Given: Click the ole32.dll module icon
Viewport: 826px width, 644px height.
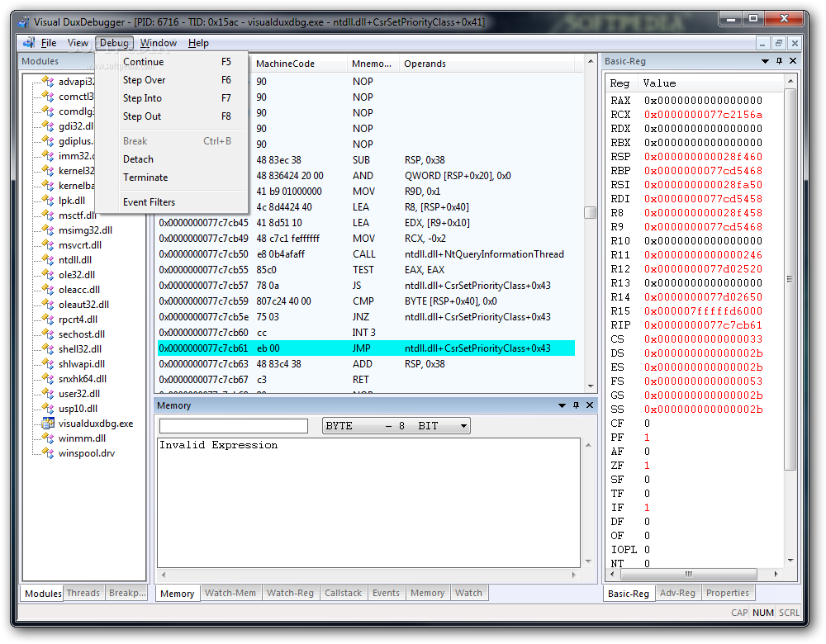Looking at the screenshot, I should [48, 274].
